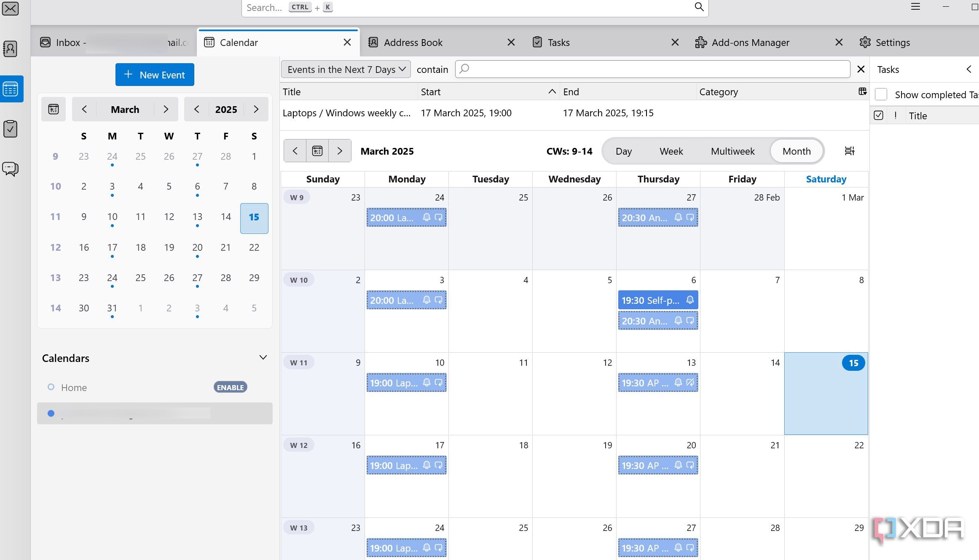Viewport: 979px width, 560px height.
Task: Switch to the Settings tab
Action: click(x=892, y=43)
